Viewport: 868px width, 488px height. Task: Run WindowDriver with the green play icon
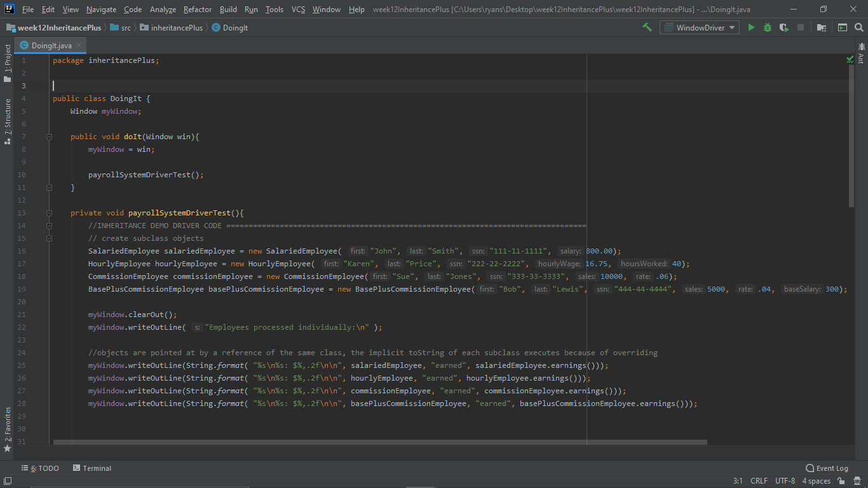pyautogui.click(x=751, y=27)
